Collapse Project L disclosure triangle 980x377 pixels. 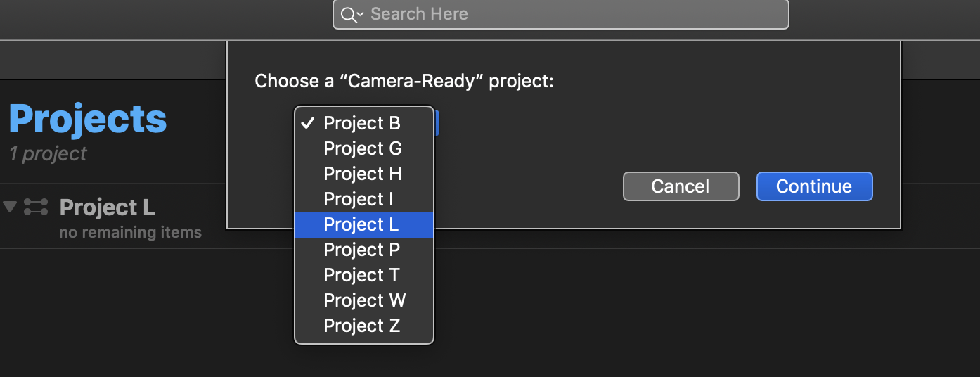[10, 207]
